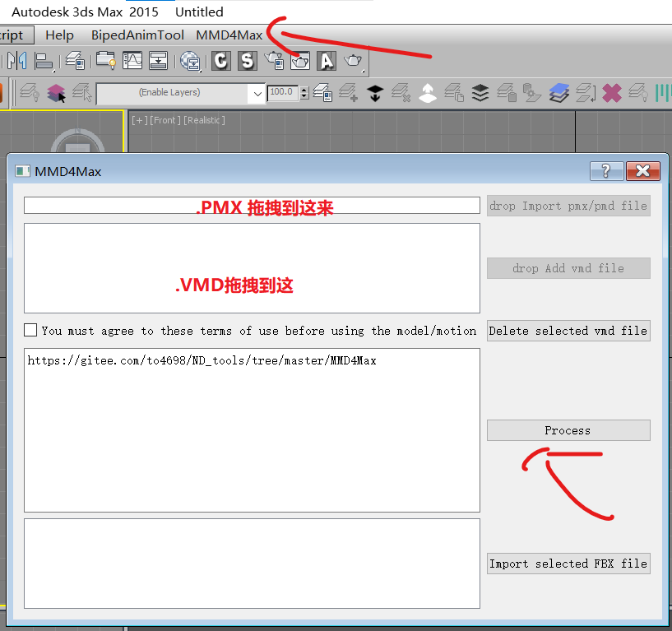
Task: Click the add layer (layers plus) icon
Action: tap(349, 93)
